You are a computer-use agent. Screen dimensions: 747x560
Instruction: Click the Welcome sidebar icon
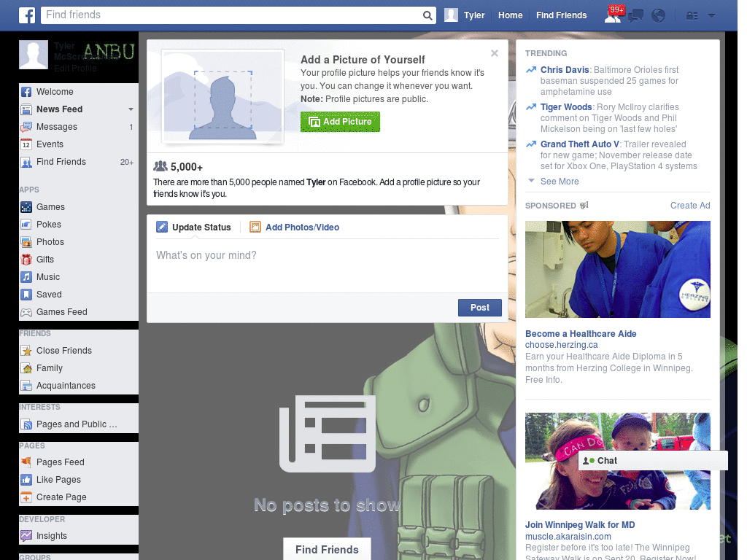[x=26, y=92]
